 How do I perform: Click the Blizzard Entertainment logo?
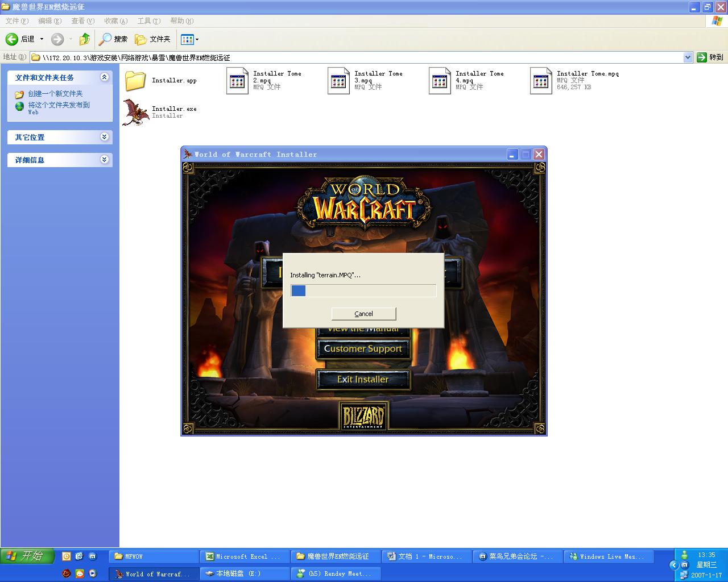point(363,417)
